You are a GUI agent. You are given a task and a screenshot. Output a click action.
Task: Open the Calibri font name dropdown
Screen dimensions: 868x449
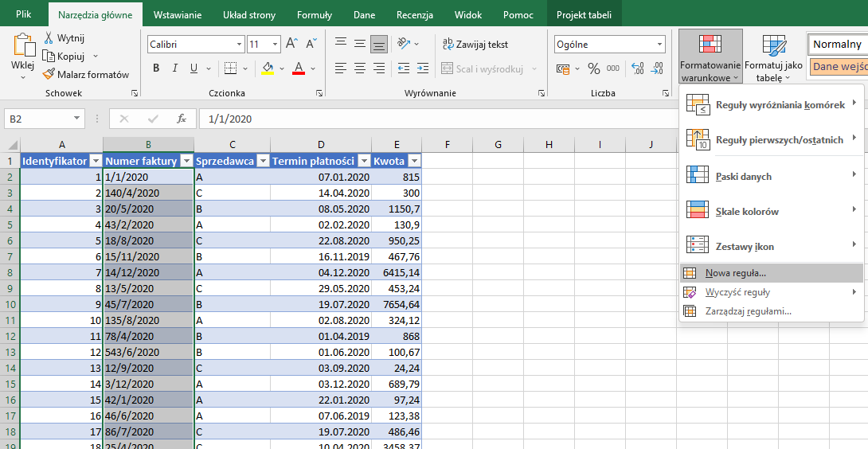238,45
